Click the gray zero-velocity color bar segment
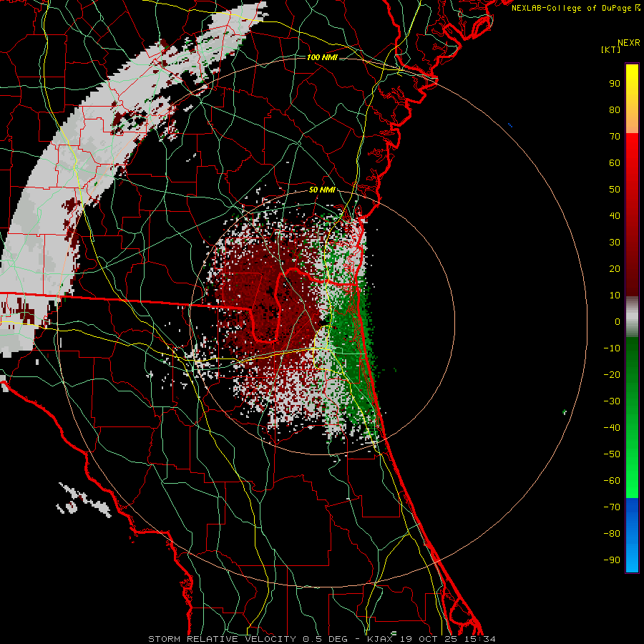 coord(632,317)
